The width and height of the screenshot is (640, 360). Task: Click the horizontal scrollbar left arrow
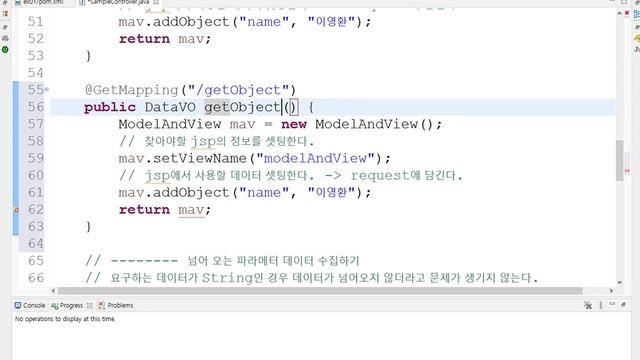pyautogui.click(x=53, y=291)
